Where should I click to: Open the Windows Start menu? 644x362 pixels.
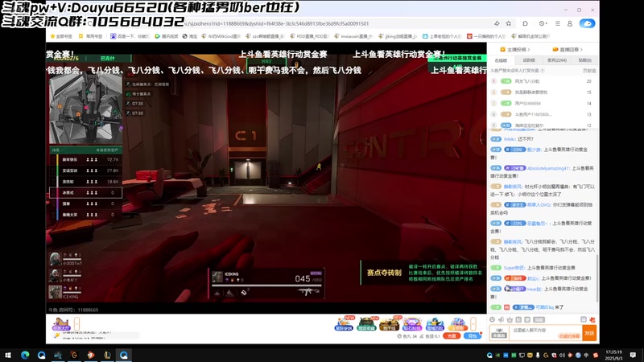click(8, 355)
